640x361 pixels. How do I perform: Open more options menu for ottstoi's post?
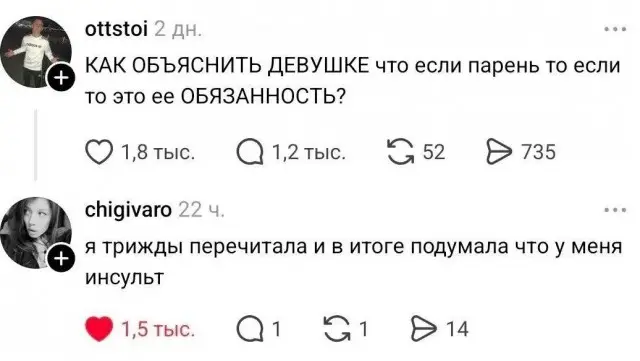coord(615,29)
